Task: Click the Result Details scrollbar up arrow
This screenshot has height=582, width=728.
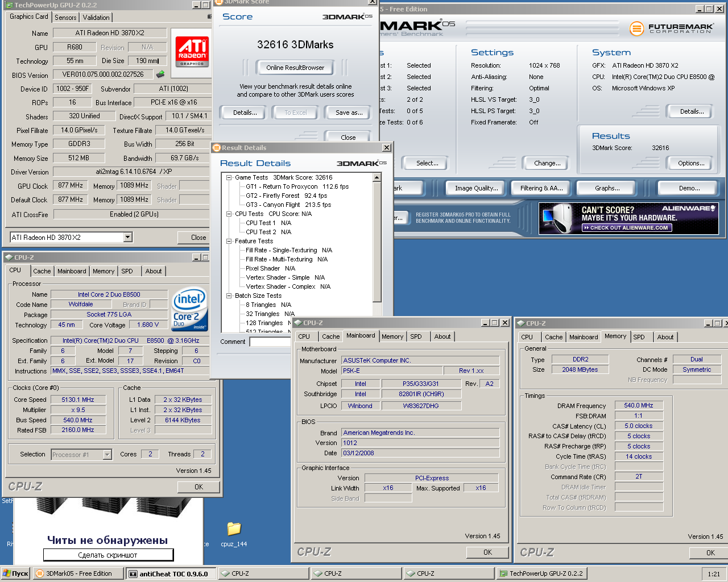Action: (377, 177)
